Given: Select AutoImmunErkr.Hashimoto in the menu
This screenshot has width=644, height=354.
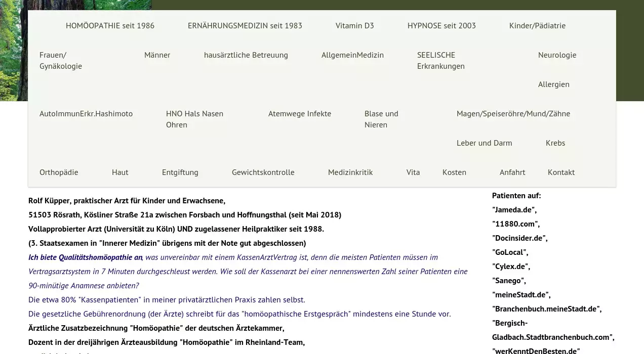Looking at the screenshot, I should [x=86, y=114].
